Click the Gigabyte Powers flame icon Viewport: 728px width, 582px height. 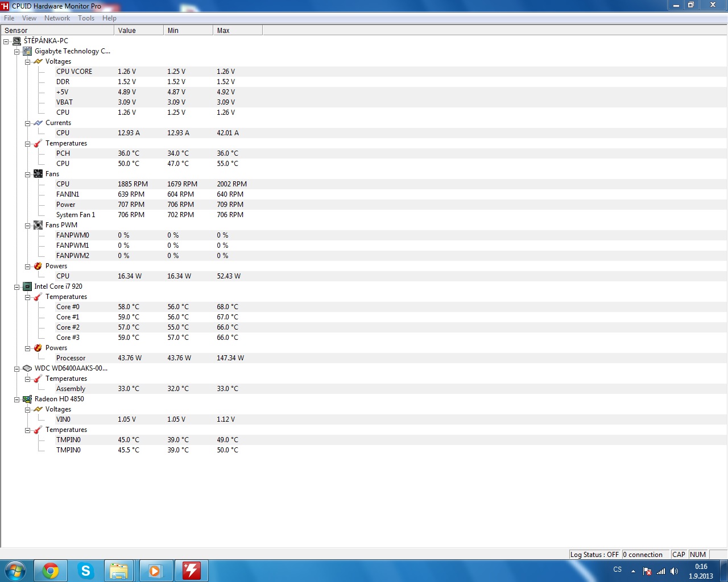38,266
